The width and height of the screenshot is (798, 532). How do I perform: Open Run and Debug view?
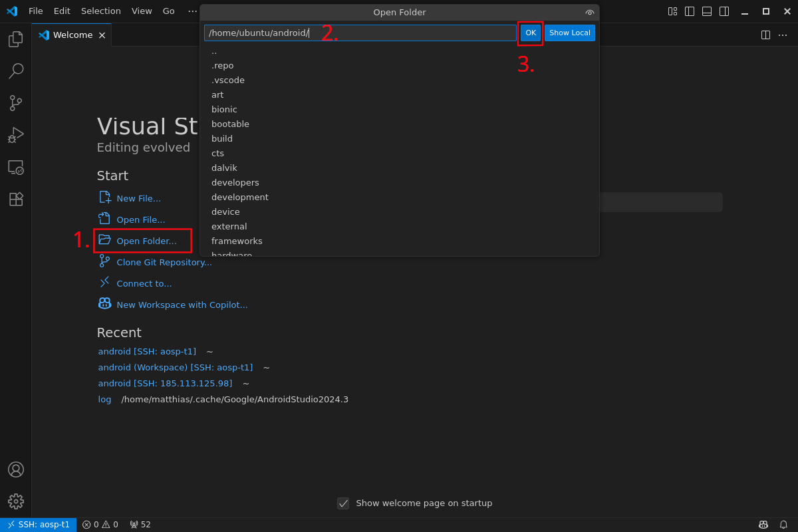tap(16, 135)
